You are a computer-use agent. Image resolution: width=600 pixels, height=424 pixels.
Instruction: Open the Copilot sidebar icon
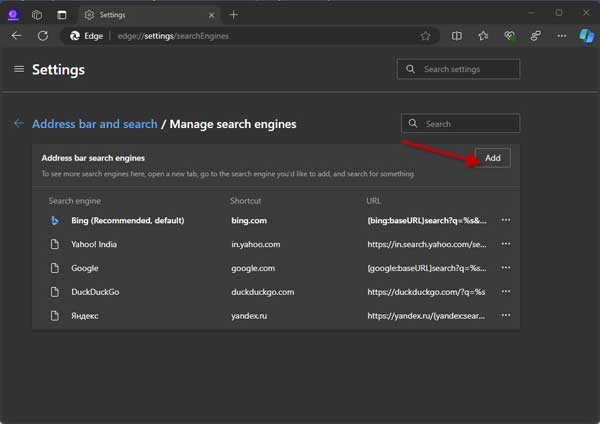(587, 36)
